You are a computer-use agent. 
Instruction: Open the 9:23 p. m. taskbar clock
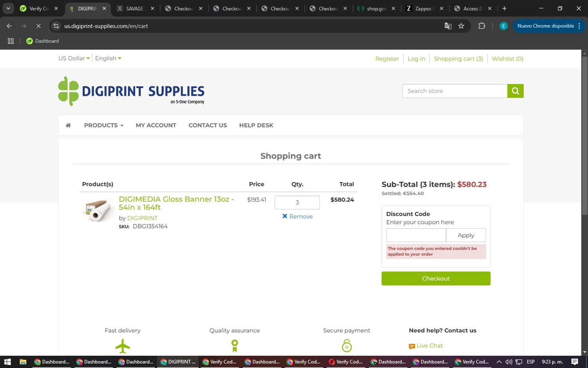tap(552, 362)
